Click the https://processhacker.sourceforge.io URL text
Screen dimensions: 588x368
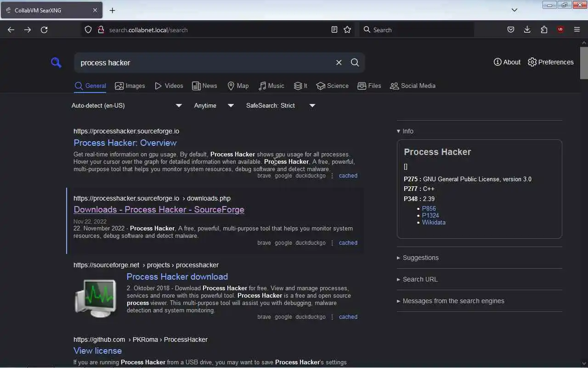tap(126, 131)
